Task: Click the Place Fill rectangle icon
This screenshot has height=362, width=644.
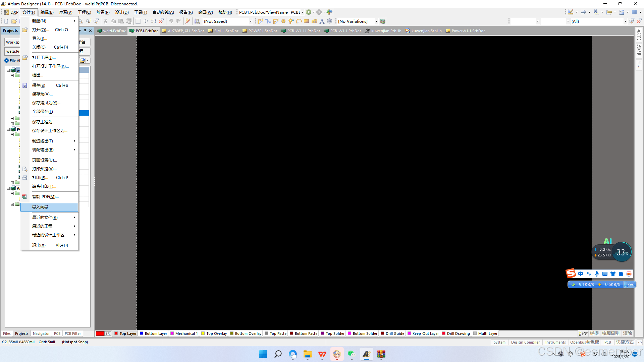Action: coord(306,21)
